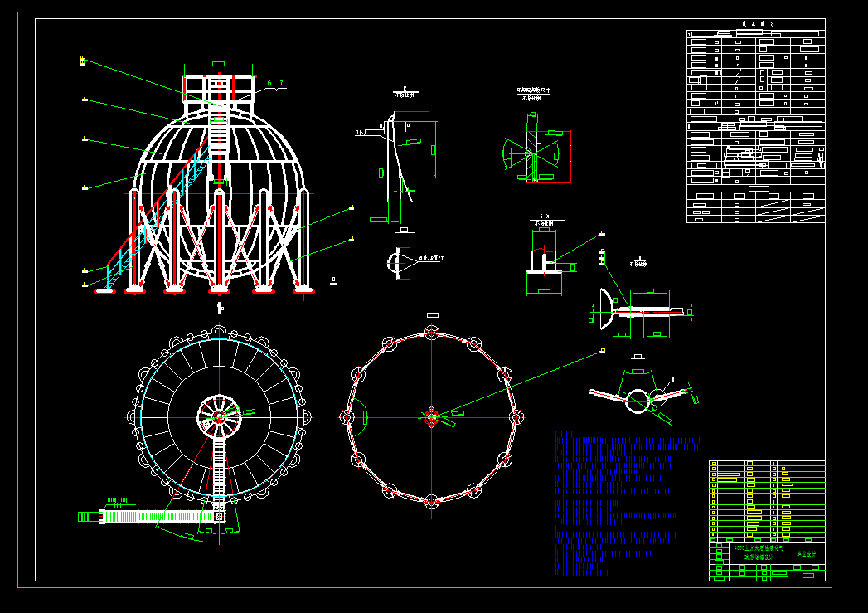Click the technical parameters table at top right

(756, 124)
